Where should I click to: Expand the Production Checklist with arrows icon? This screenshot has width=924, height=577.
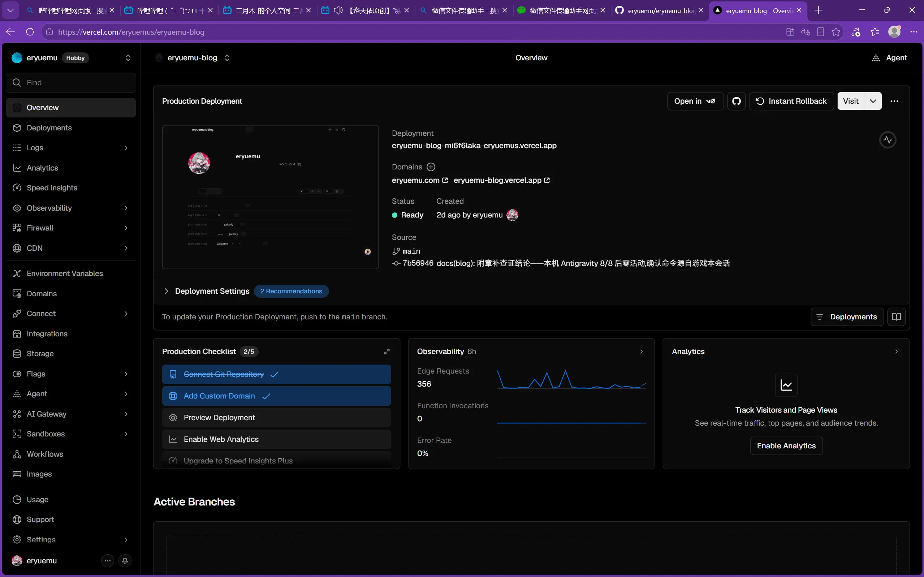pyautogui.click(x=387, y=352)
